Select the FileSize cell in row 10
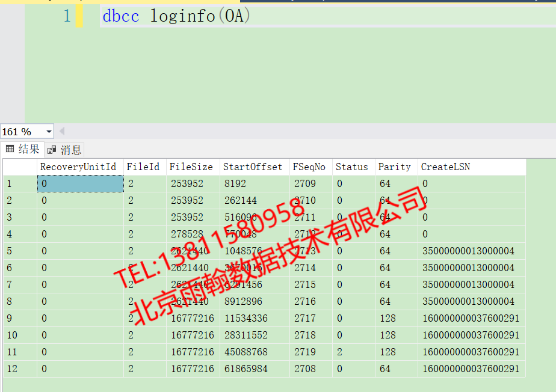Screen dimensions: 556x392 (x=193, y=335)
